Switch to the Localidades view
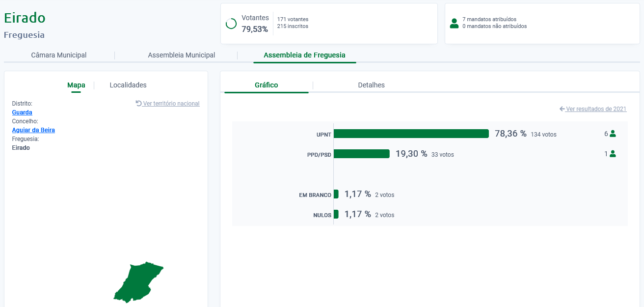Screen dimensions: 644x307 128,85
